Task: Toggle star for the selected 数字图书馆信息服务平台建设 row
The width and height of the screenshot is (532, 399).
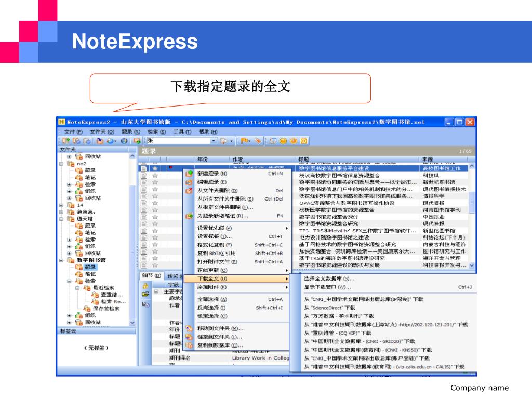Action: click(x=155, y=168)
